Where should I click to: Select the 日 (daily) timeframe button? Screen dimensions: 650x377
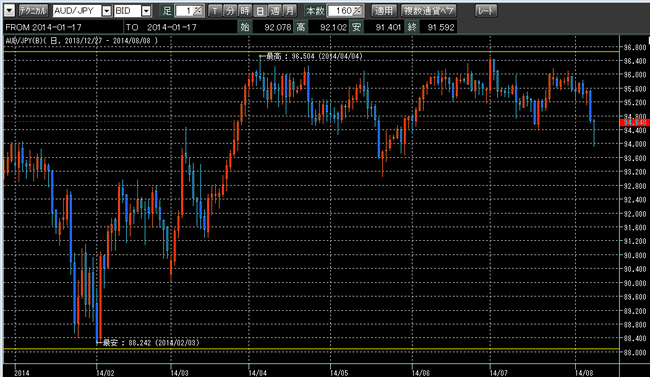[260, 11]
